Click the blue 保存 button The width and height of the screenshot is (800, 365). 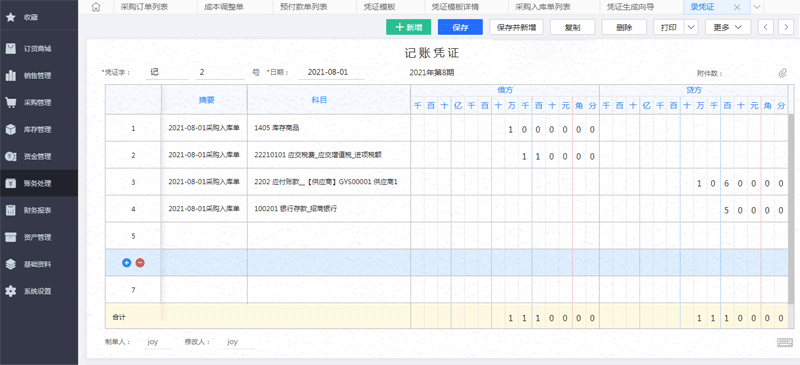pos(460,28)
